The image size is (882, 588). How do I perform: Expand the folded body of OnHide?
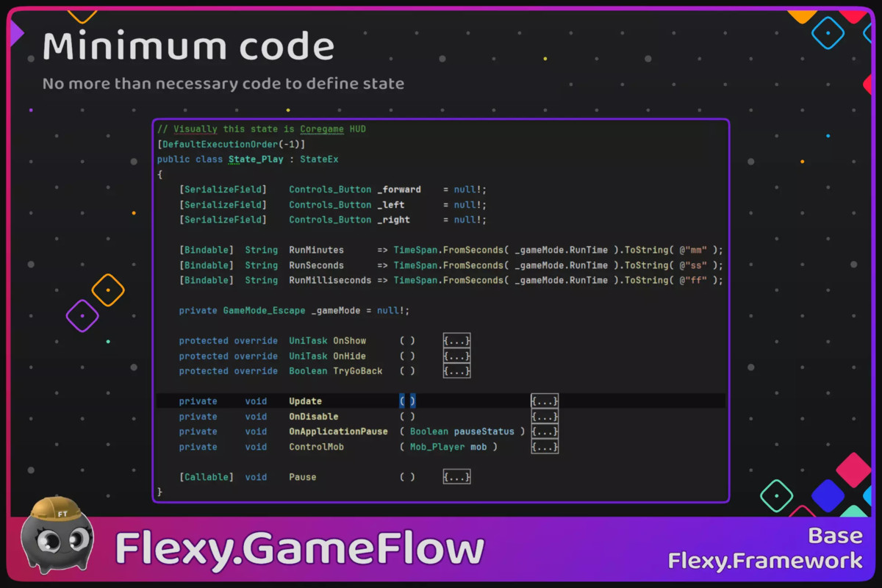tap(456, 356)
